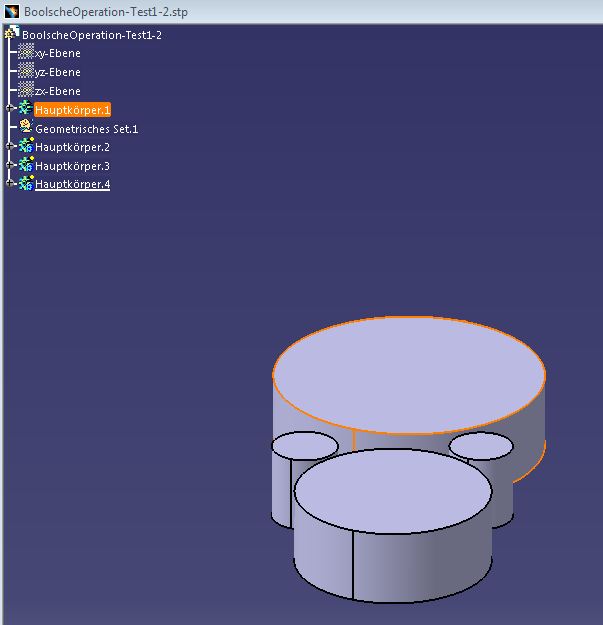603x625 pixels.
Task: Click the CATIA document icon in title bar
Action: [x=12, y=11]
